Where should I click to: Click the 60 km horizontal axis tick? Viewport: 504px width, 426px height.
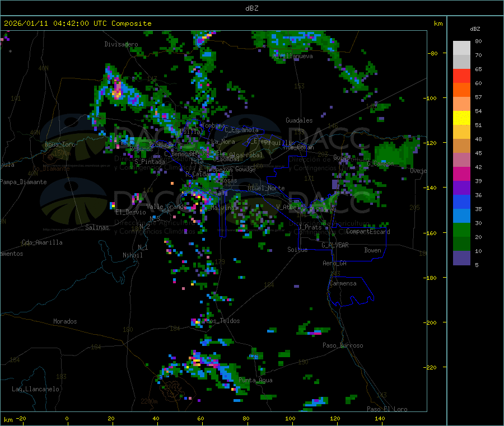(x=200, y=418)
